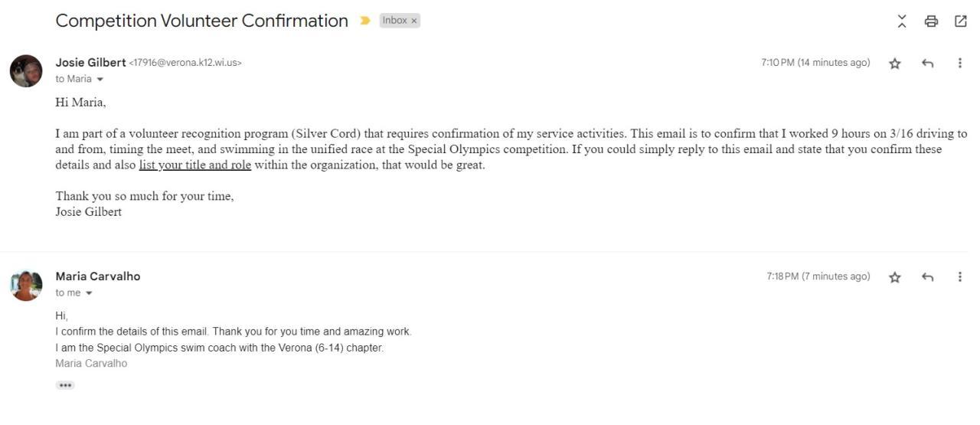Star Maria Carvalho's reply
Screen dimensions: 980x425
pyautogui.click(x=894, y=277)
